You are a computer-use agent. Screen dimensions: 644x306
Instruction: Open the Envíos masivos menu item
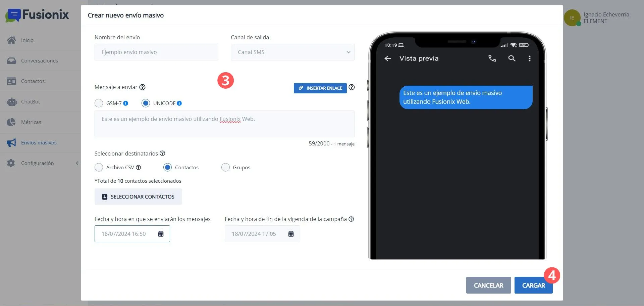click(39, 143)
